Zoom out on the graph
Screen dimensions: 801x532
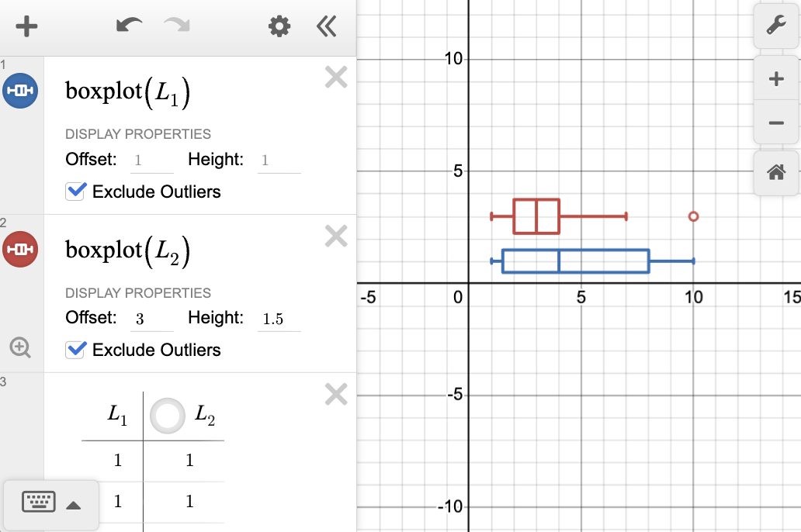coord(775,123)
